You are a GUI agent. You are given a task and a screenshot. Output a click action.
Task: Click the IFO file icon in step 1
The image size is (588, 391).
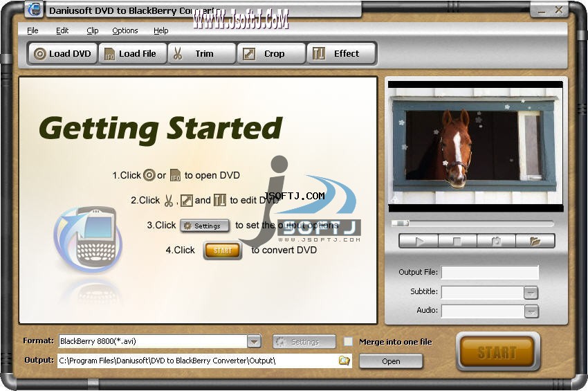pyautogui.click(x=175, y=175)
